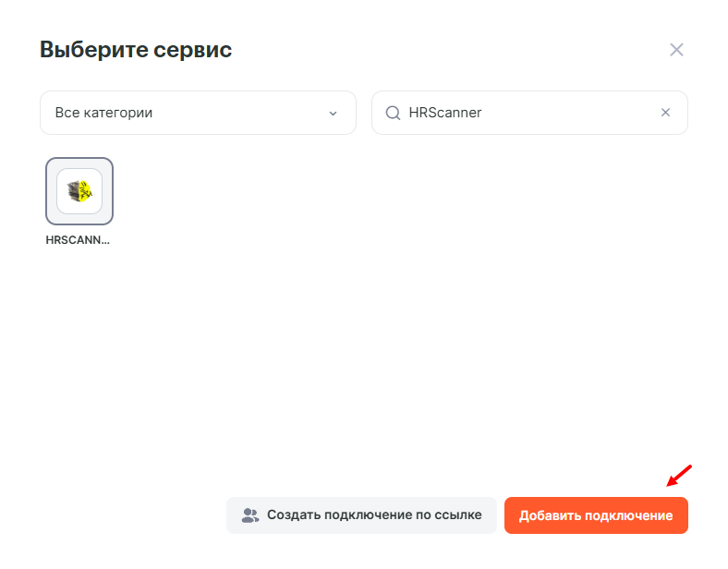Select the HRScanner service logo
The height and width of the screenshot is (569, 728).
point(79,191)
